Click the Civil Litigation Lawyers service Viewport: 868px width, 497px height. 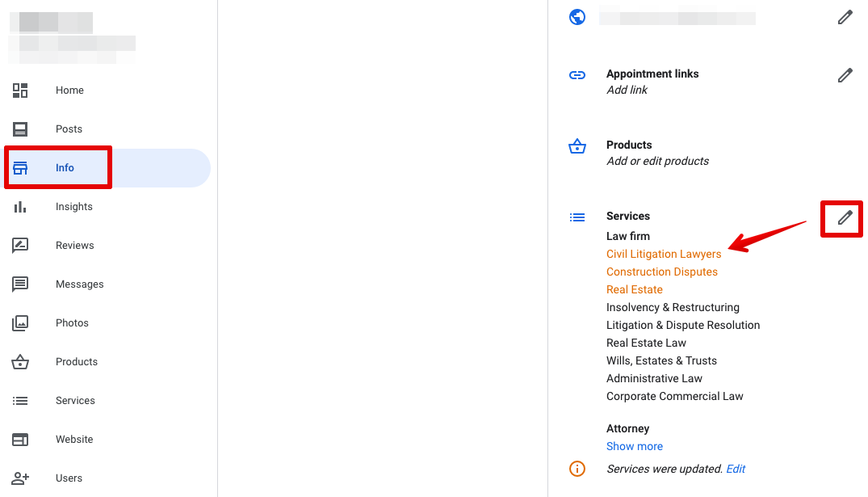tap(664, 254)
